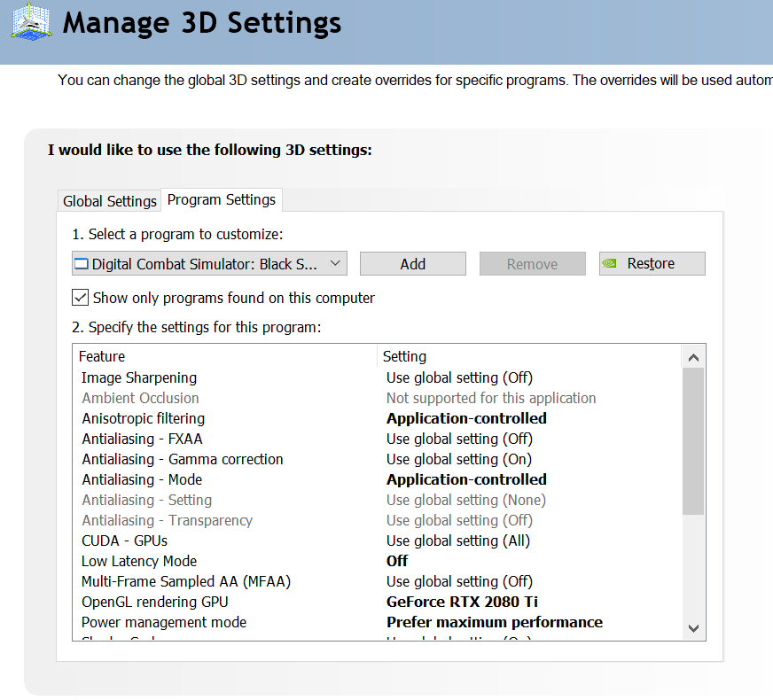
Task: Select the Power management mode row
Action: tap(164, 622)
